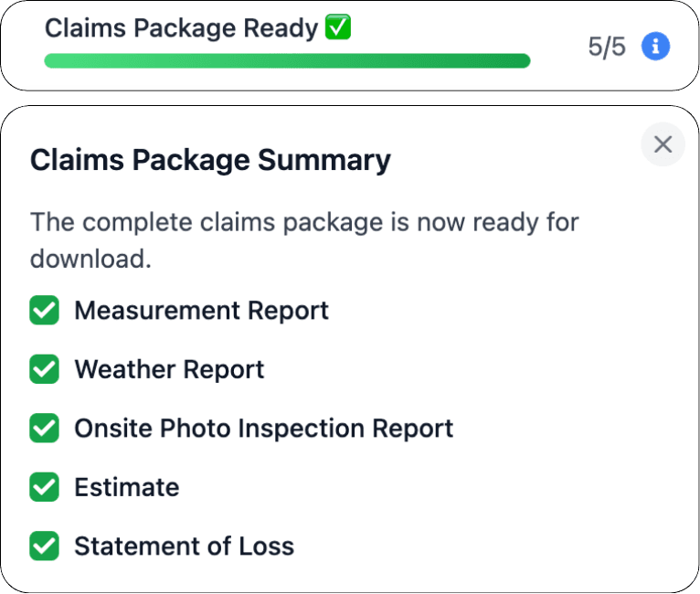The width and height of the screenshot is (700, 594).
Task: Uncheck the Weather Report checkbox
Action: click(x=44, y=369)
